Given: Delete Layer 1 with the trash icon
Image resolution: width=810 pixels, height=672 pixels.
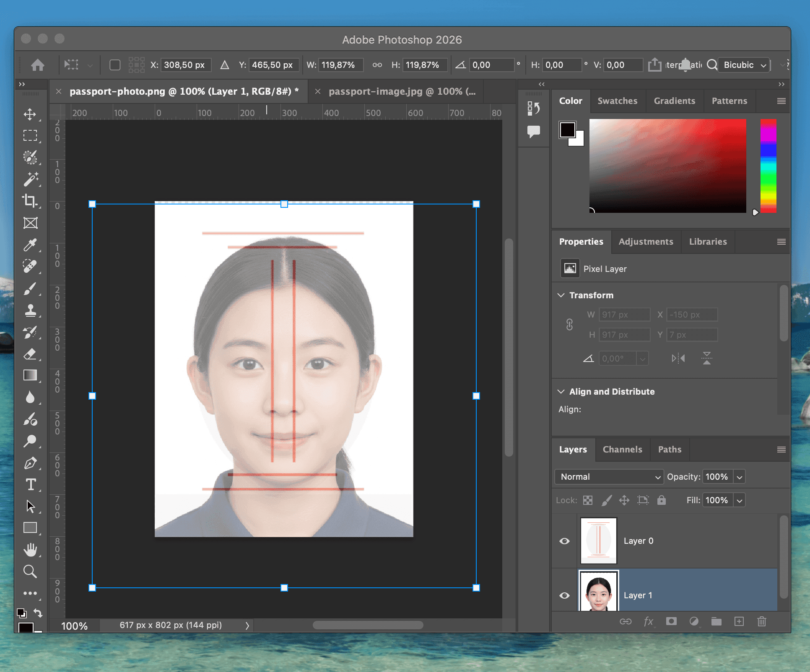Looking at the screenshot, I should coord(762,622).
